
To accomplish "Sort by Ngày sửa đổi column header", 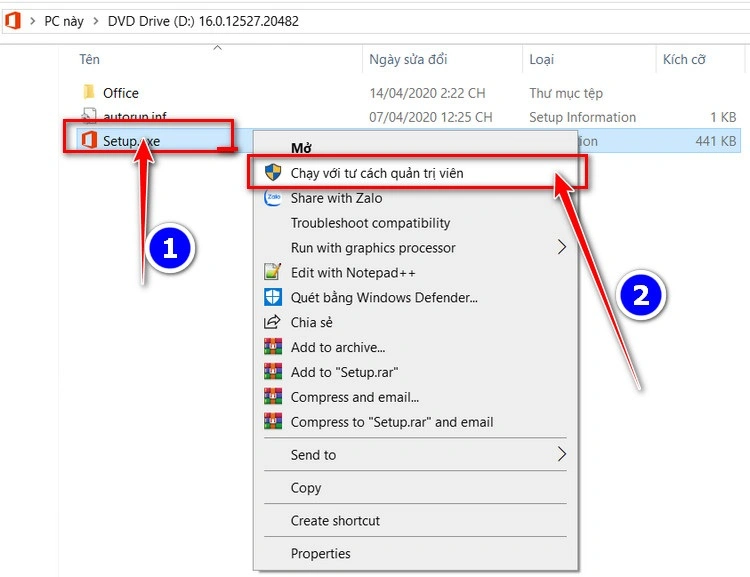I will (407, 60).
